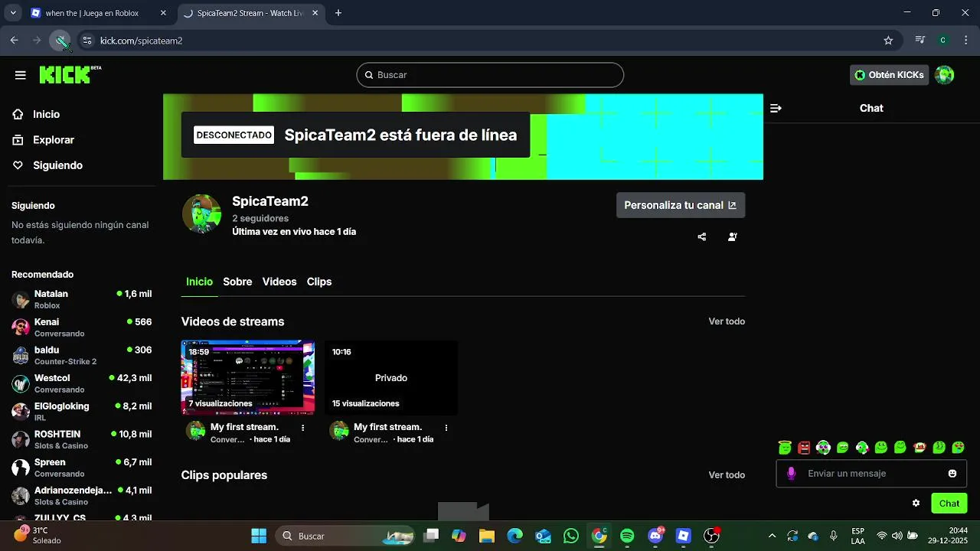
Task: Click the Obtén KICKs button
Action: coord(890,75)
